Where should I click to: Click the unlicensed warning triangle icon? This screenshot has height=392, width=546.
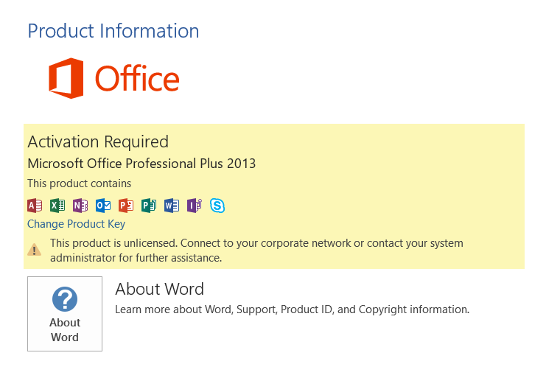tap(34, 250)
